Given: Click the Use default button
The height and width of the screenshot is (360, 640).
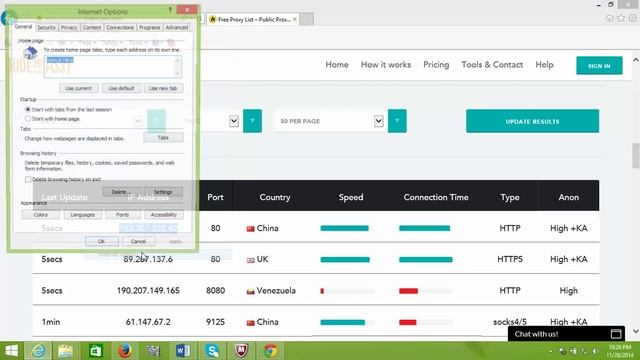Looking at the screenshot, I should 121,88.
